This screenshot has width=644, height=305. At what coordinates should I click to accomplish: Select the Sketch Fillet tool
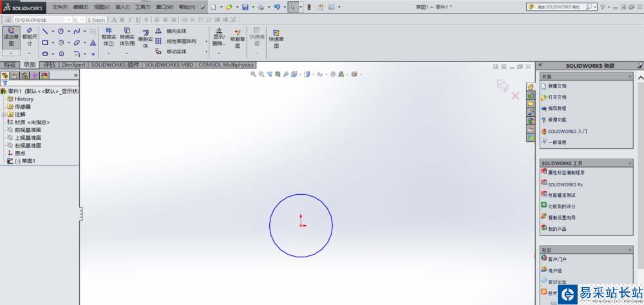point(77,54)
